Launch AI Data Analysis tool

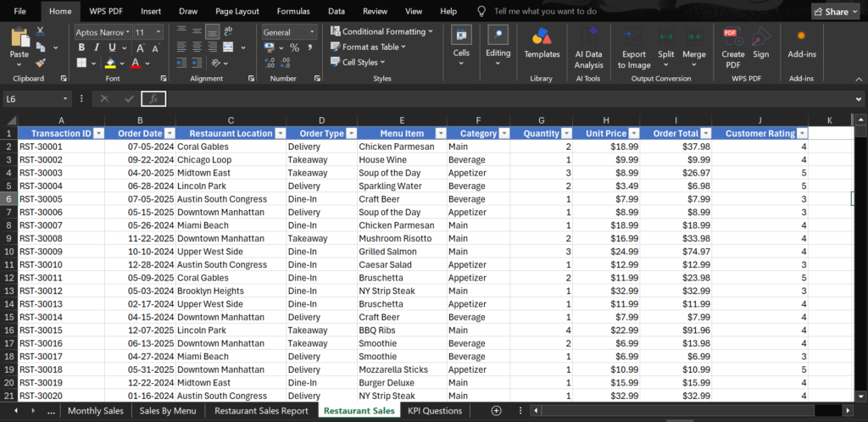(x=588, y=48)
